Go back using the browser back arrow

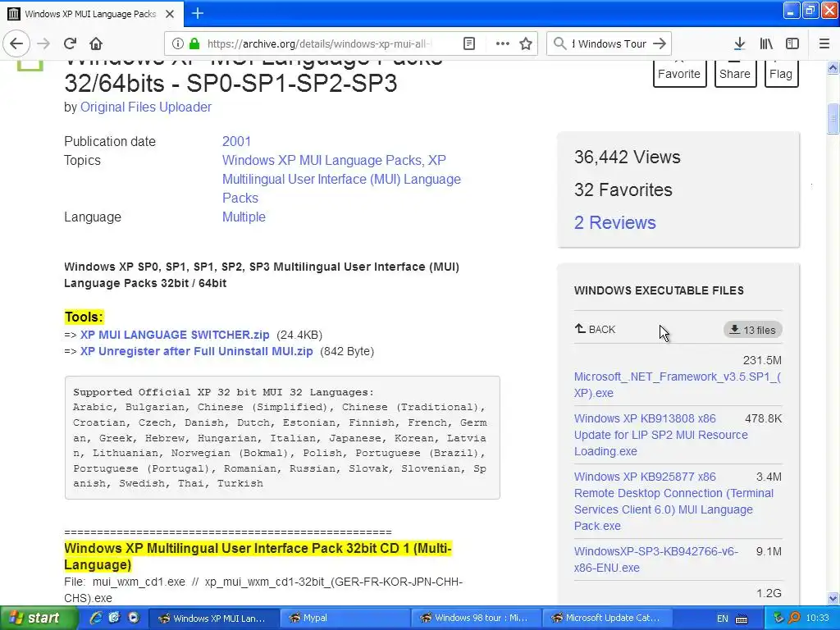point(16,43)
